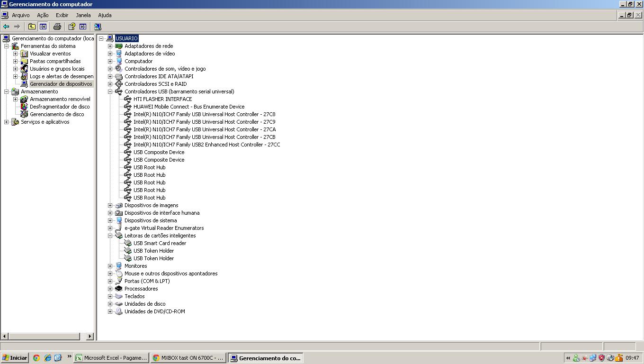Click the Processadores category icon
The height and width of the screenshot is (364, 644).
tap(119, 289)
